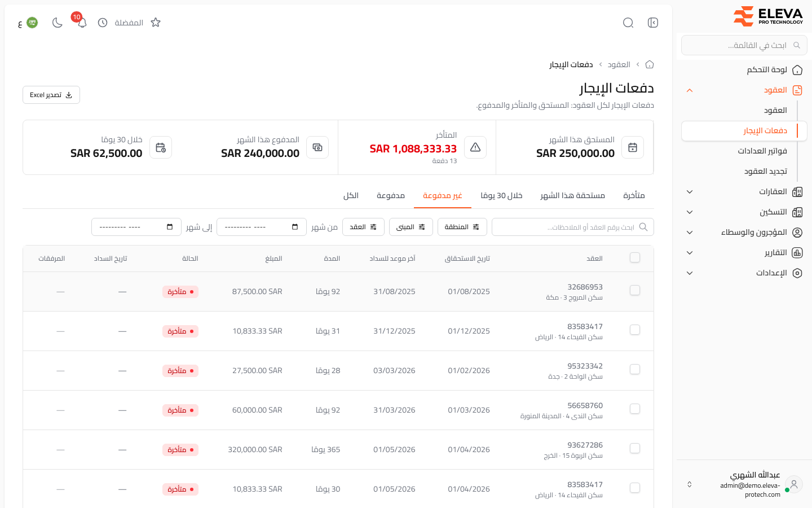Open the المبنى filter dropdown

pos(411,227)
